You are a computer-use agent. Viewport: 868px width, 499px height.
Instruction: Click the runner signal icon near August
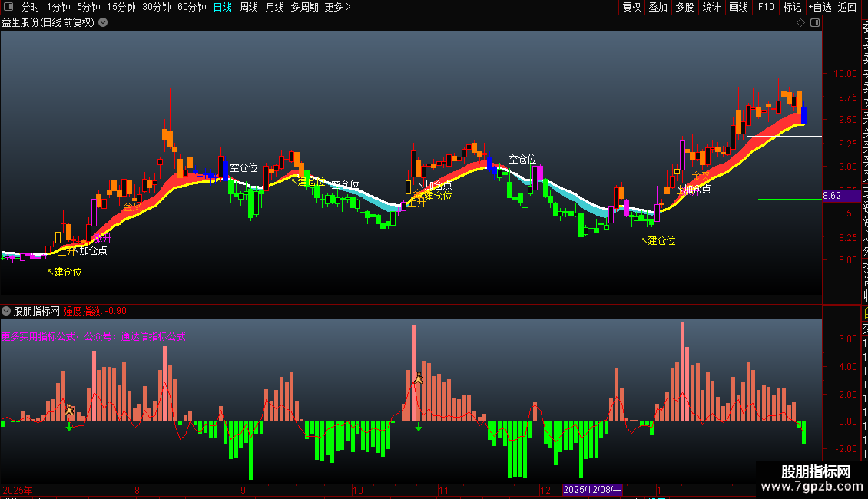pyautogui.click(x=69, y=411)
